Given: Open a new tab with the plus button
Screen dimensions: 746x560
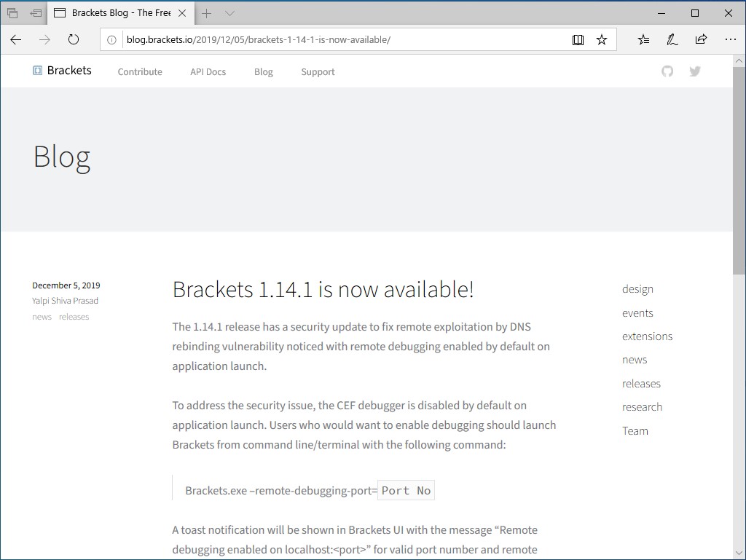Looking at the screenshot, I should click(x=205, y=12).
